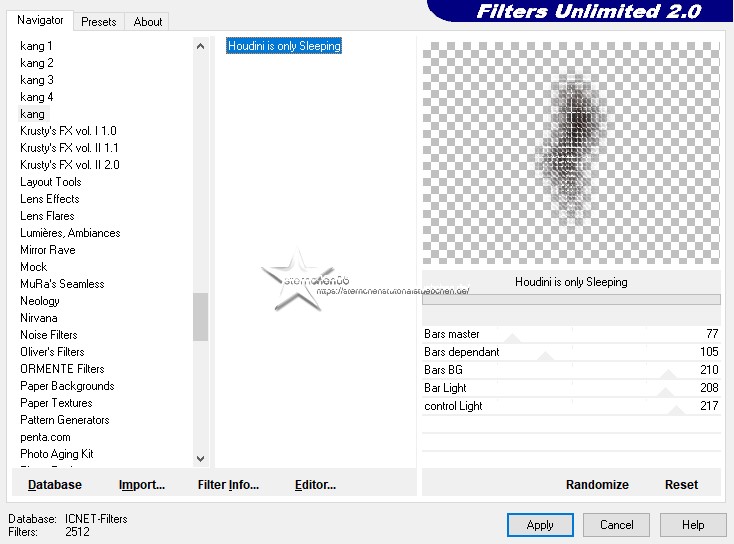Image resolution: width=734 pixels, height=544 pixels.
Task: Open the About tab
Action: pyautogui.click(x=147, y=22)
